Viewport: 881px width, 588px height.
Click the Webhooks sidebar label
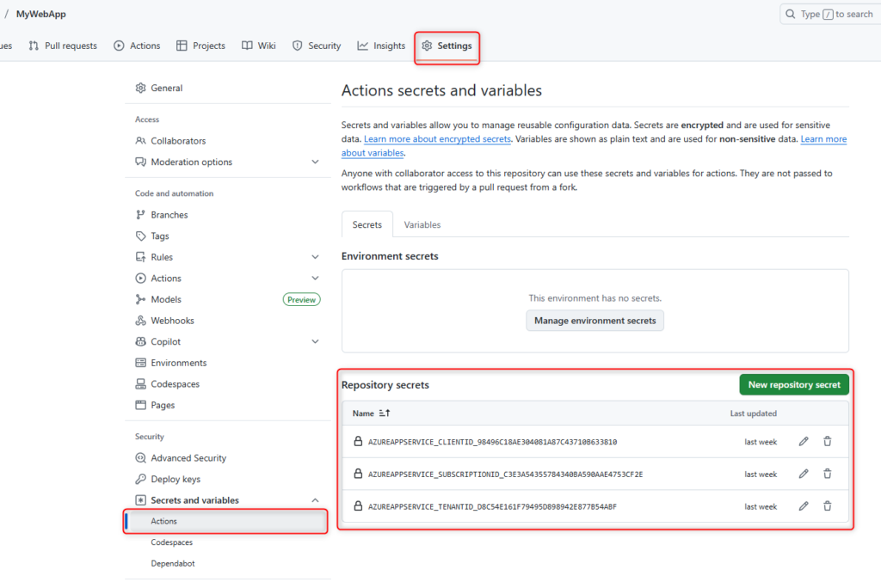point(172,320)
